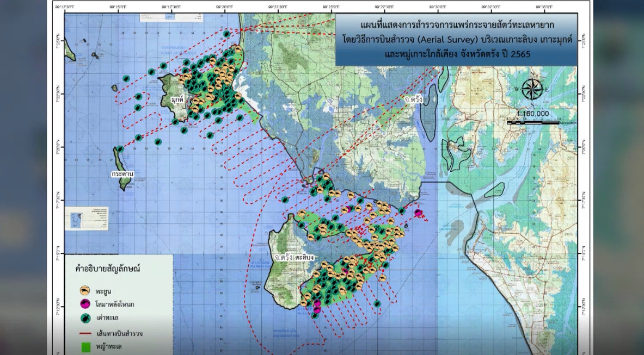
Task: Click the black and white scale bar
Action: point(533,123)
